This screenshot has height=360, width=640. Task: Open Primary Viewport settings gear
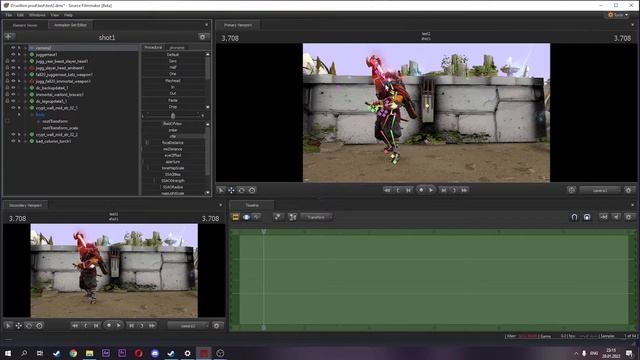(x=629, y=190)
